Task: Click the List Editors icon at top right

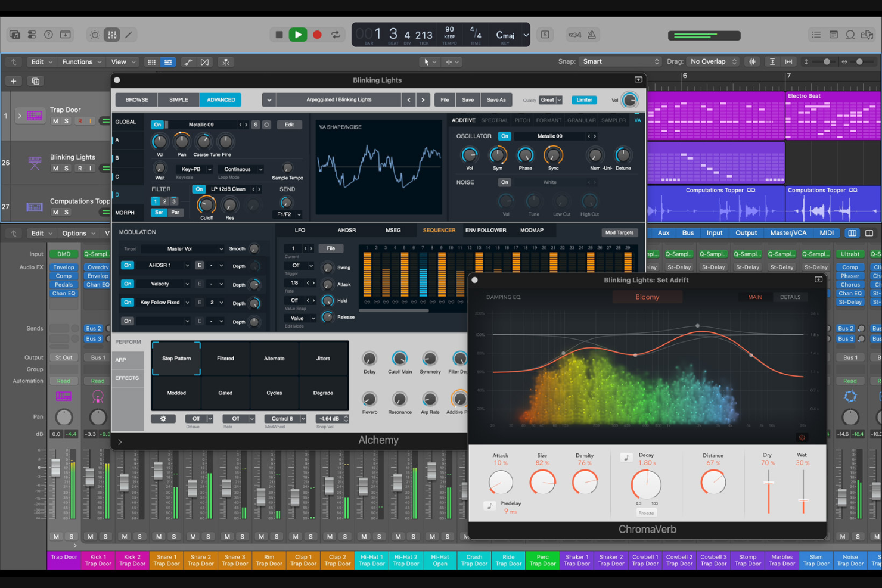Action: 816,35
